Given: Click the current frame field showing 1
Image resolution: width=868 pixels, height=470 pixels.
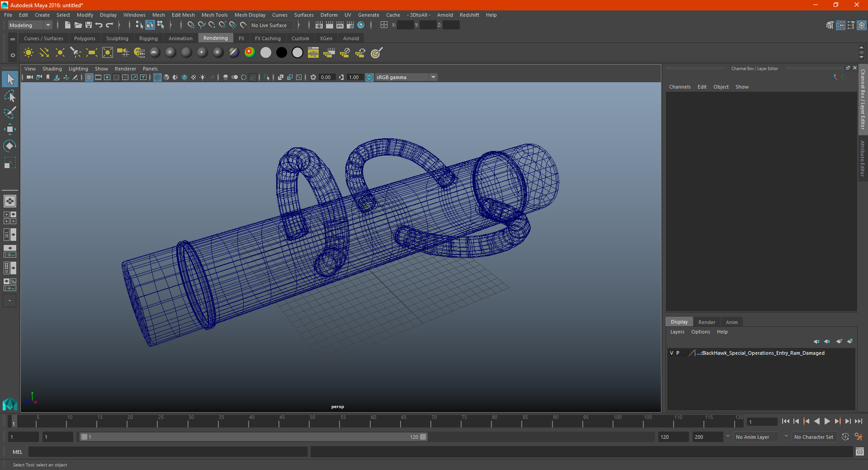Looking at the screenshot, I should pyautogui.click(x=762, y=422).
